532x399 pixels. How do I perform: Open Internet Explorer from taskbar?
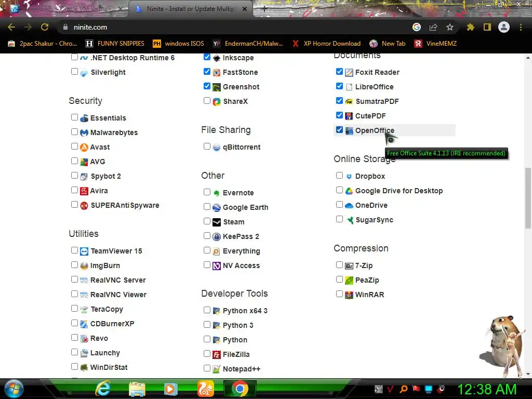tap(103, 389)
